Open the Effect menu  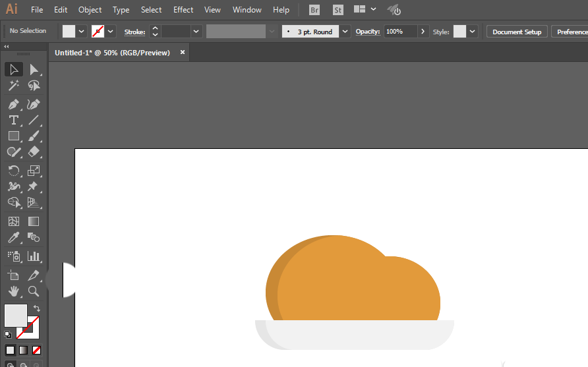[183, 10]
